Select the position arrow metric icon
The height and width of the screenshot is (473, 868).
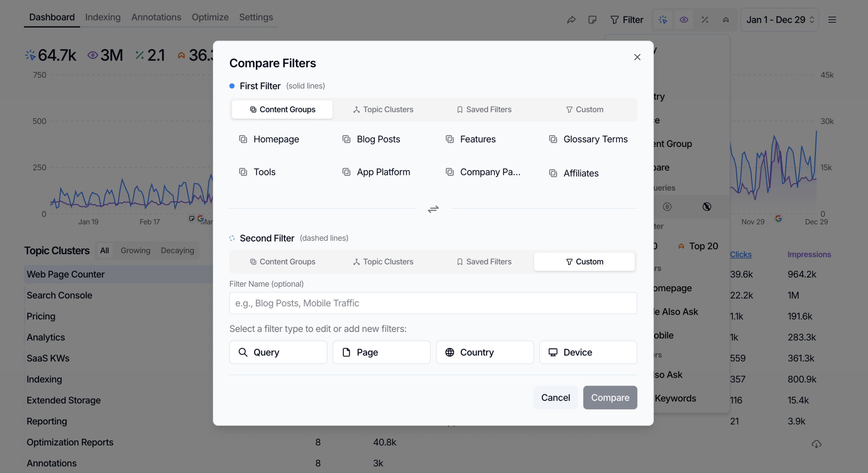726,20
